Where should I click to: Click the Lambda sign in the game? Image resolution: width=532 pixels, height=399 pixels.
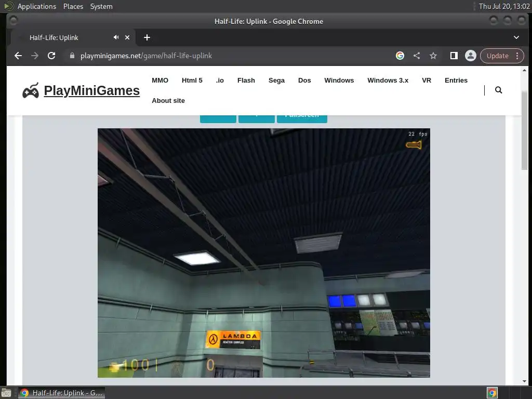click(x=233, y=339)
